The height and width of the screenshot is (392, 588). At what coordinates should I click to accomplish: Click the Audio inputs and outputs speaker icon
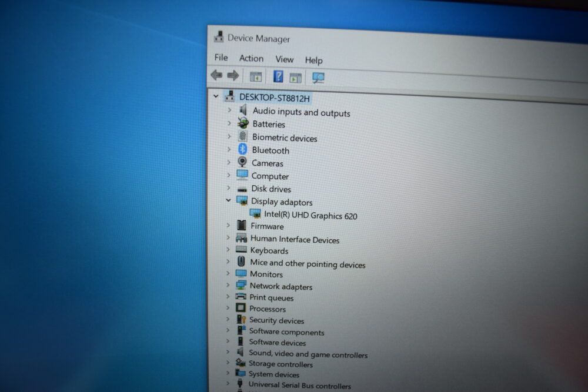coord(243,110)
